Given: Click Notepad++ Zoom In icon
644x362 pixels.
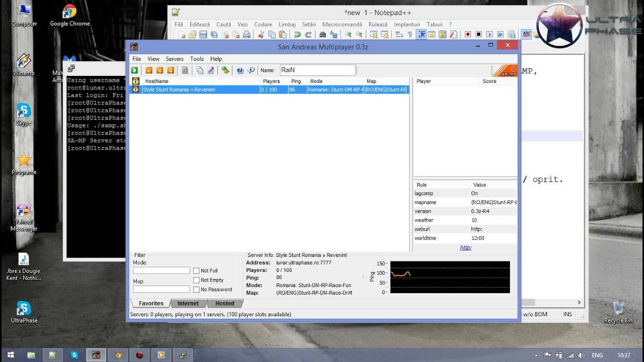Looking at the screenshot, I should click(348, 35).
